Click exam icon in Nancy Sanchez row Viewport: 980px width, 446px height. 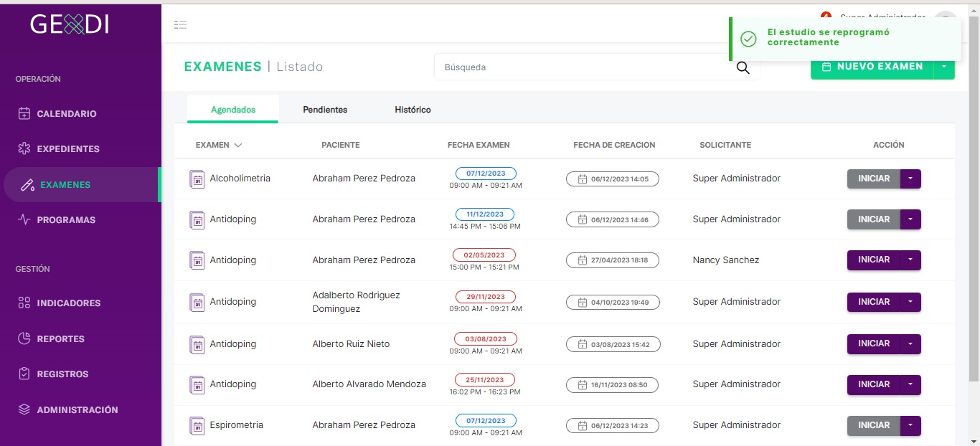(197, 260)
